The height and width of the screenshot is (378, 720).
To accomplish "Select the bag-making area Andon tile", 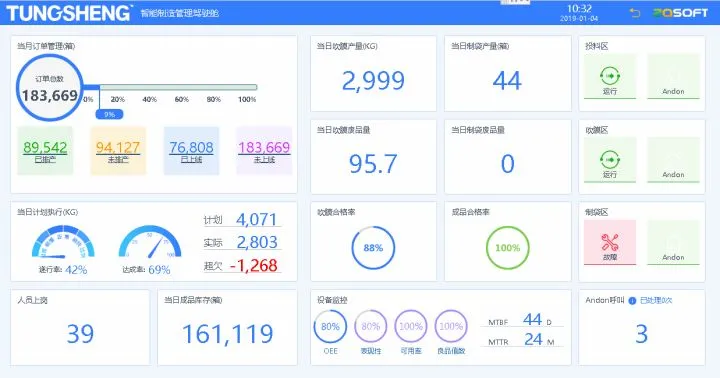I will point(673,242).
